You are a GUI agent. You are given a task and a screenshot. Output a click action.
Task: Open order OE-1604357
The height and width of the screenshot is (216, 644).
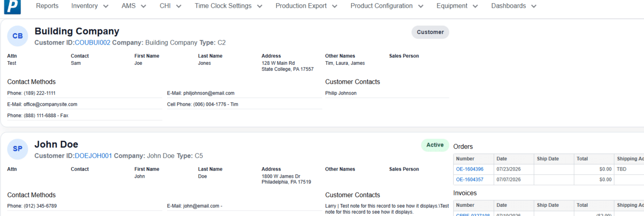pos(470,179)
